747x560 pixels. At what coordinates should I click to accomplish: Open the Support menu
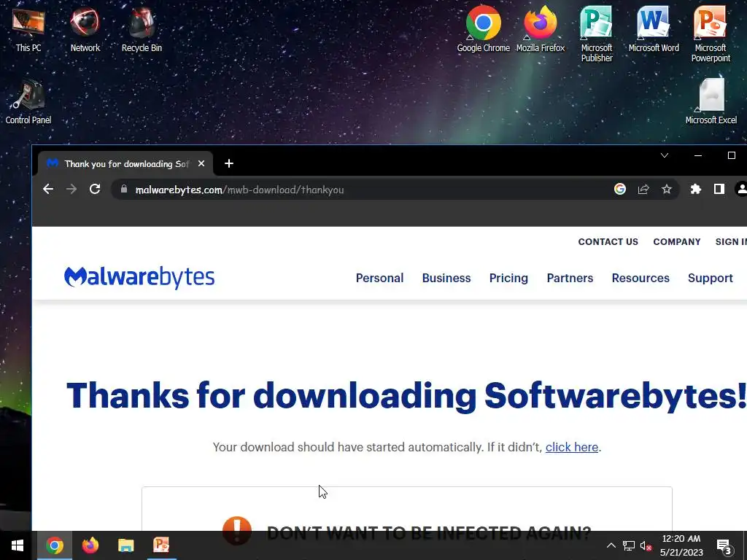[710, 278]
